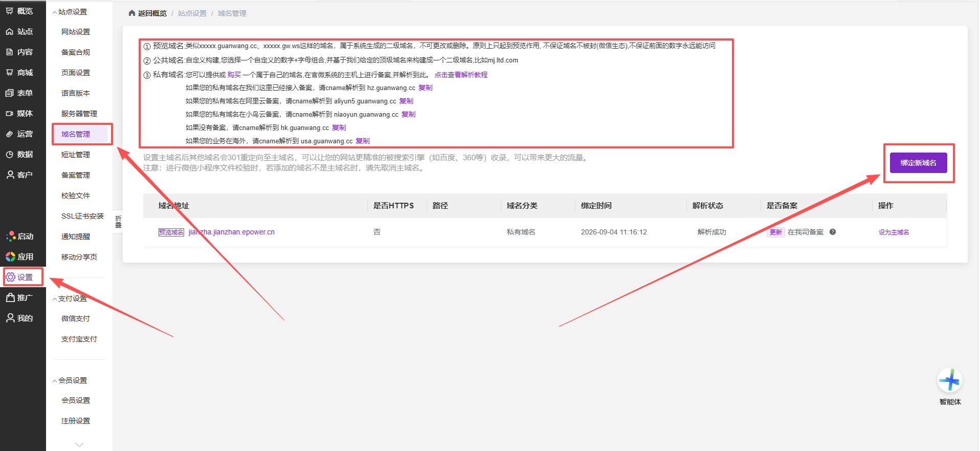980x451 pixels.
Task: Click the help question mark beside 在我司备案
Action: 833,232
